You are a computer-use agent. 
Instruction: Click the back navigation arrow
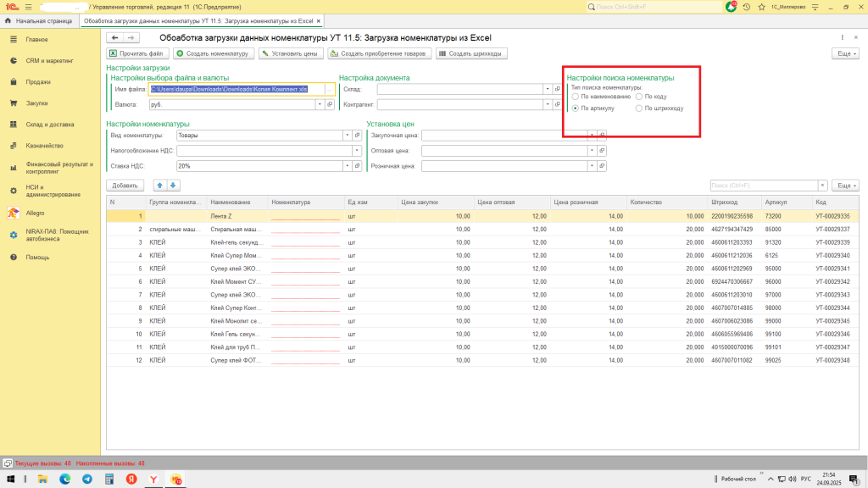[x=114, y=37]
